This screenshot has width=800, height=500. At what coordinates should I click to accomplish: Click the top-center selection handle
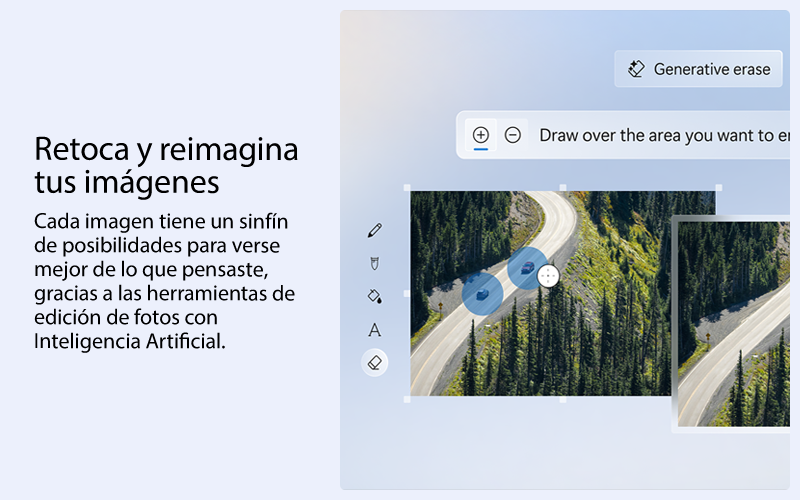coord(562,188)
